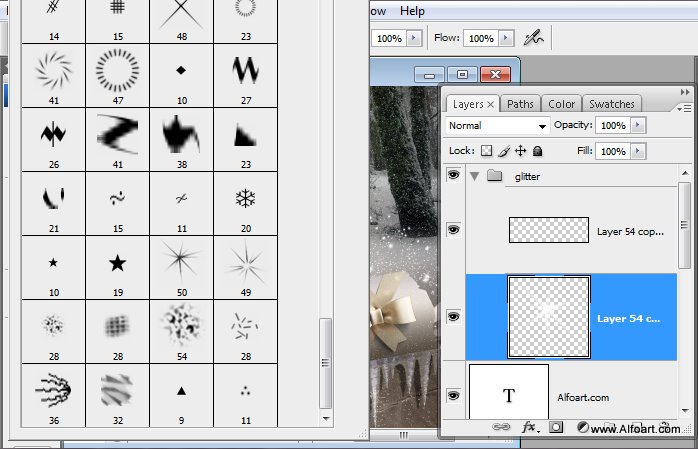Open the Normal blend mode dropdown

(497, 126)
